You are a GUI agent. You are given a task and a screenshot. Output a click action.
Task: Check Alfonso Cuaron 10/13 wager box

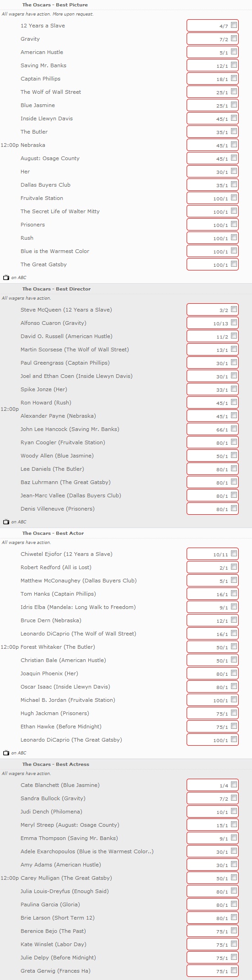234,323
